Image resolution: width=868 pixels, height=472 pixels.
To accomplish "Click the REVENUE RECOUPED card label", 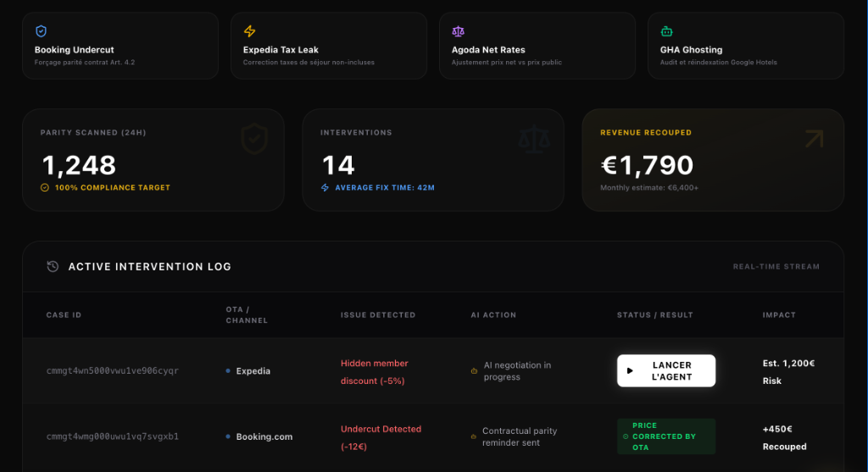I will (x=646, y=132).
